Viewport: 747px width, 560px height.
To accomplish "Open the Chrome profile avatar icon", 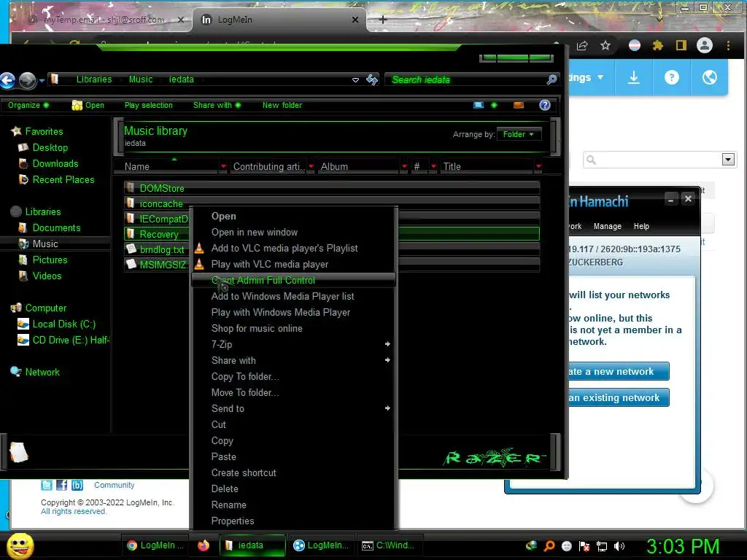I will tap(704, 46).
